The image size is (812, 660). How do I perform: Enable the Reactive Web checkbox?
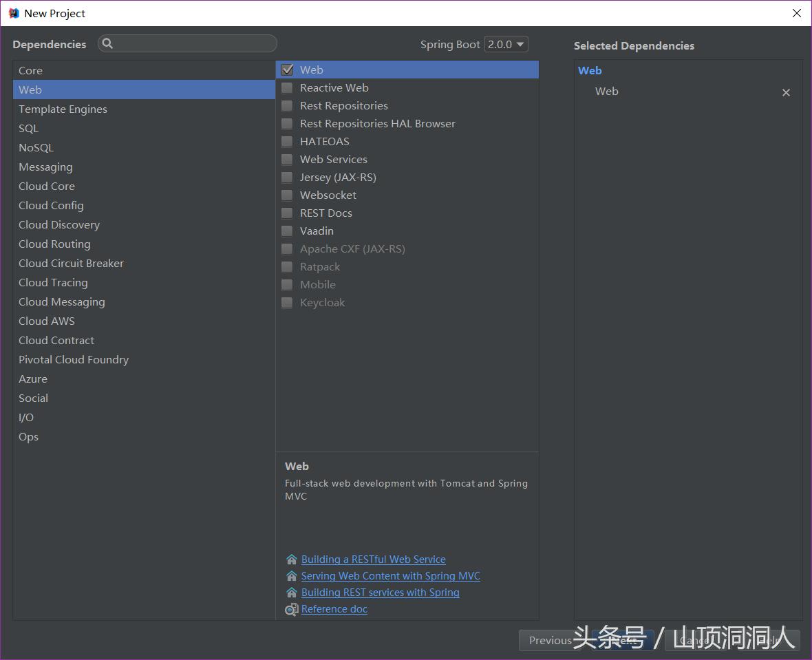(x=287, y=87)
